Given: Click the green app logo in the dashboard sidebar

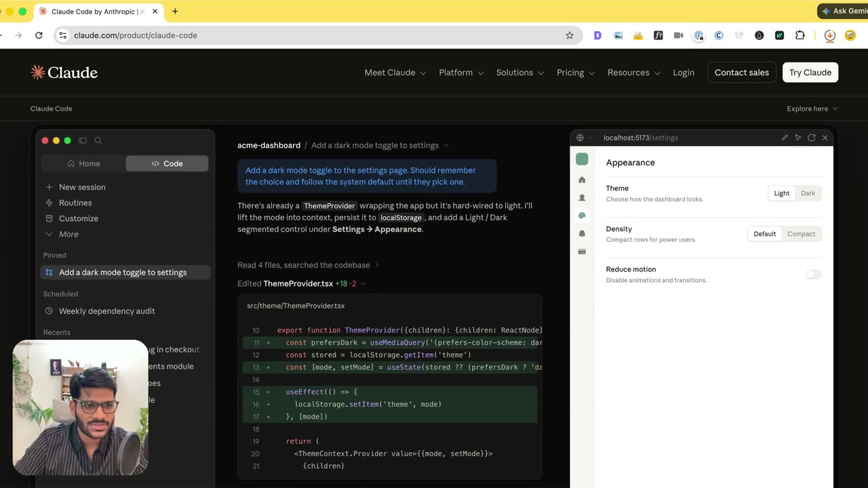Looking at the screenshot, I should [x=582, y=159].
